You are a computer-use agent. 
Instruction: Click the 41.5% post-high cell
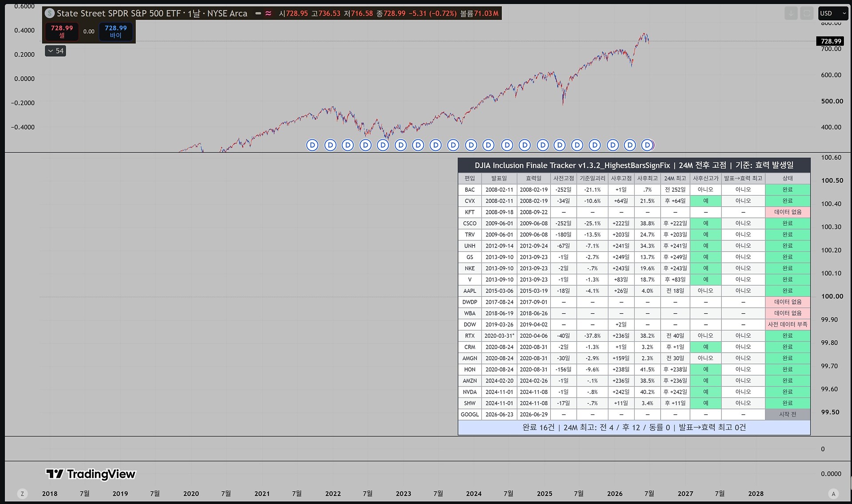647,370
